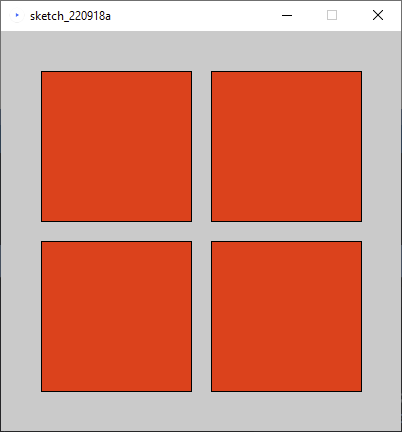Click the gray gap between the two right squares
Screen dimensions: 402x432
(286, 231)
